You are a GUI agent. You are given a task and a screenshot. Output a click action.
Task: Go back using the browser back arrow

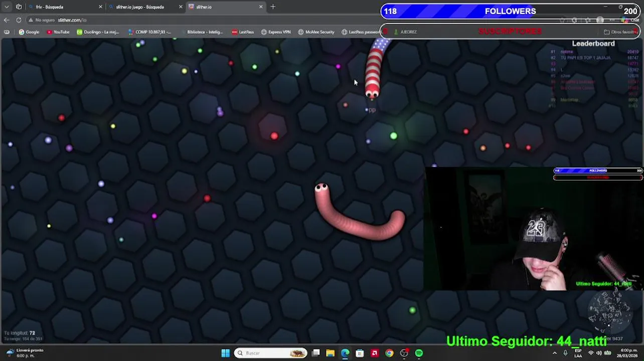pos(7,20)
